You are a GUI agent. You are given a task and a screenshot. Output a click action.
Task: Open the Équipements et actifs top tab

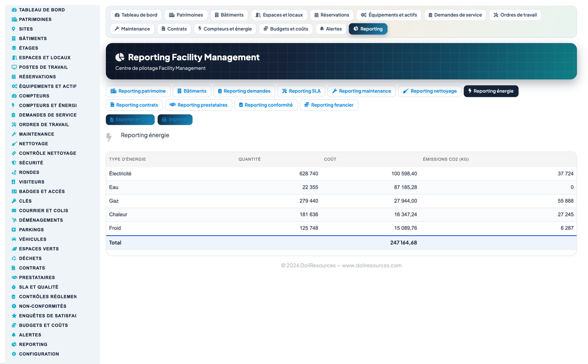[389, 15]
